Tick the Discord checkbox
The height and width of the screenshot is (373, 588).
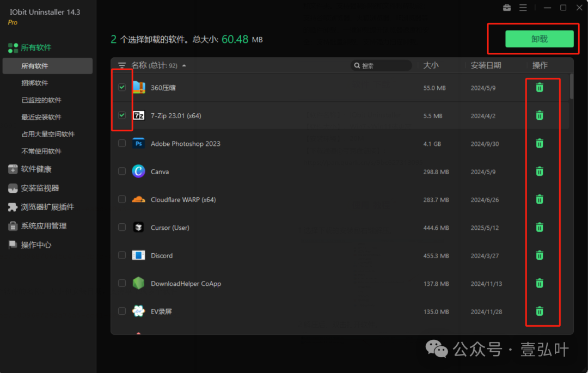tap(122, 255)
